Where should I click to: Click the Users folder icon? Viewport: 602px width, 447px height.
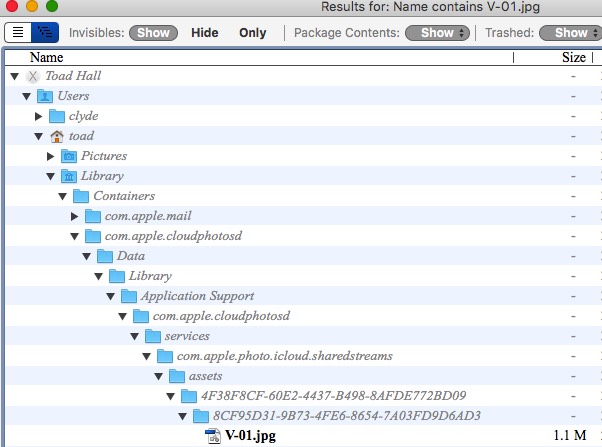[45, 96]
